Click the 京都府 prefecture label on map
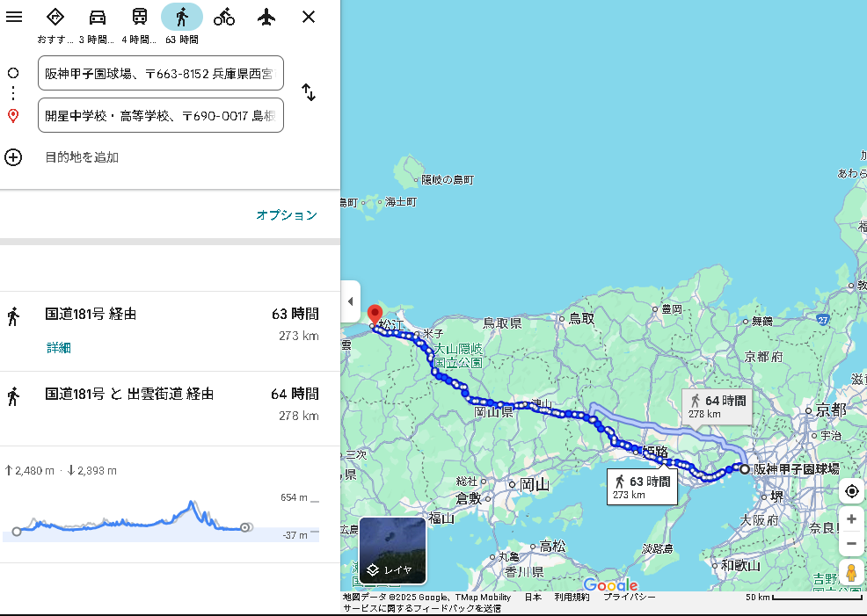The image size is (867, 616). click(x=763, y=357)
